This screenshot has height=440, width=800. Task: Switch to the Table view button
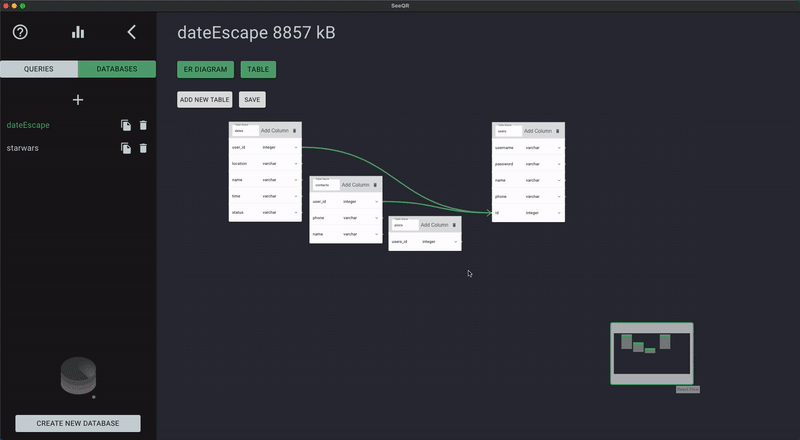(x=258, y=69)
